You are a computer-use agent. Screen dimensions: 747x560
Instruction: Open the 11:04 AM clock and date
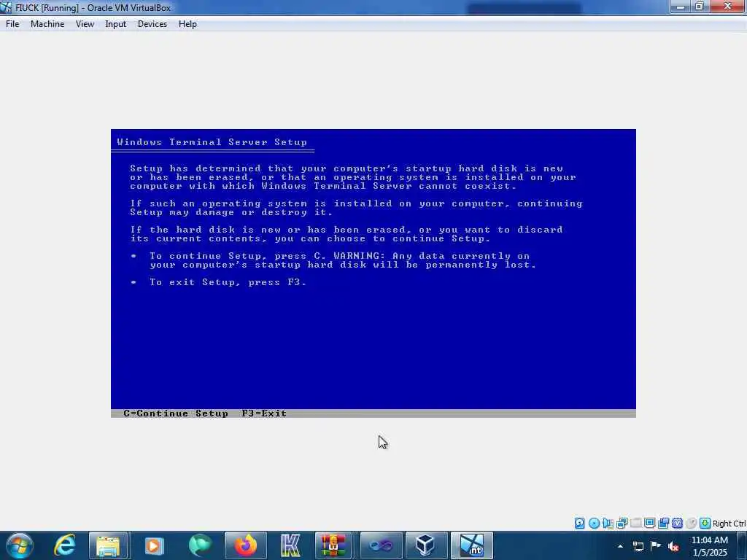coord(710,546)
